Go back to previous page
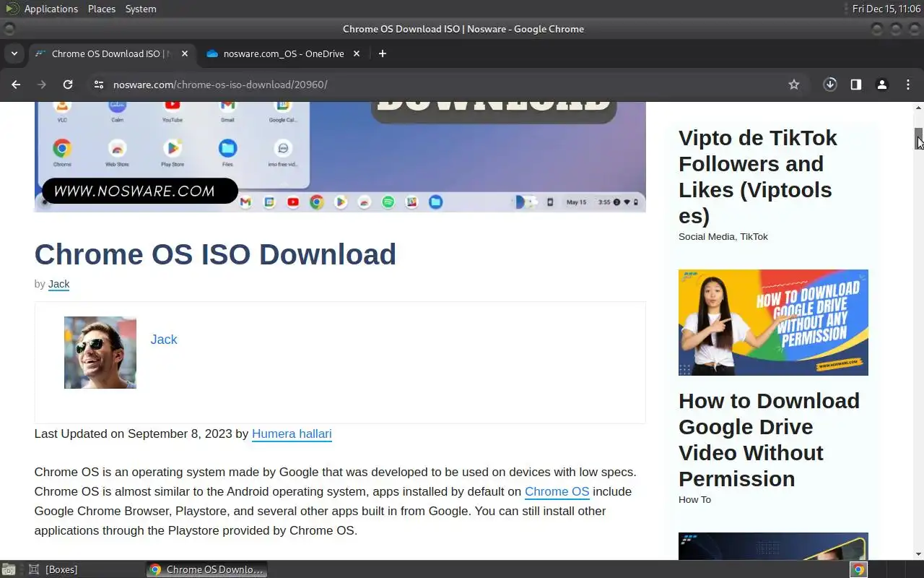Image resolution: width=924 pixels, height=578 pixels. click(16, 85)
